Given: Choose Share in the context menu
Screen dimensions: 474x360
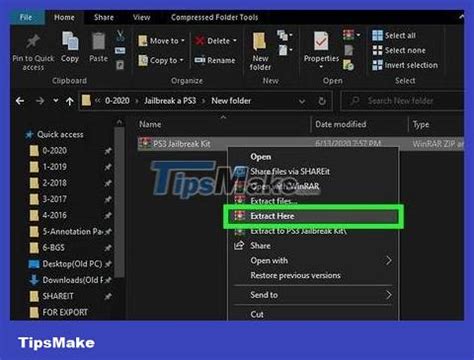Looking at the screenshot, I should click(260, 246).
